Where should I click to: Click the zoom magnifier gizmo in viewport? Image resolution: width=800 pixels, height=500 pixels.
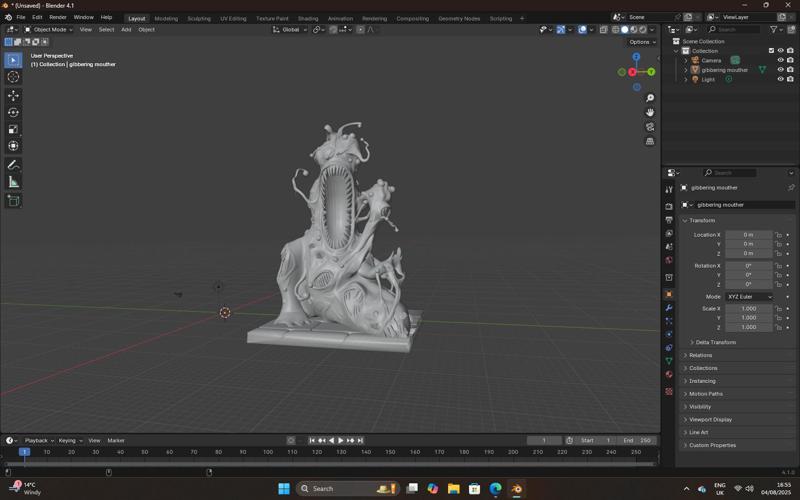(650, 98)
